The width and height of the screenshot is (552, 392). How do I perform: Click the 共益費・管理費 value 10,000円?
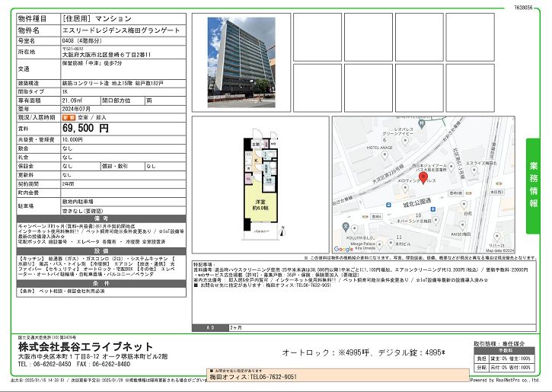coord(72,140)
